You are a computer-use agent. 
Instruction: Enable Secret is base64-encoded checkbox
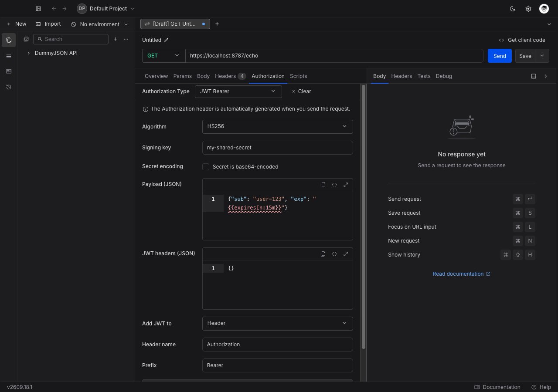[206, 167]
